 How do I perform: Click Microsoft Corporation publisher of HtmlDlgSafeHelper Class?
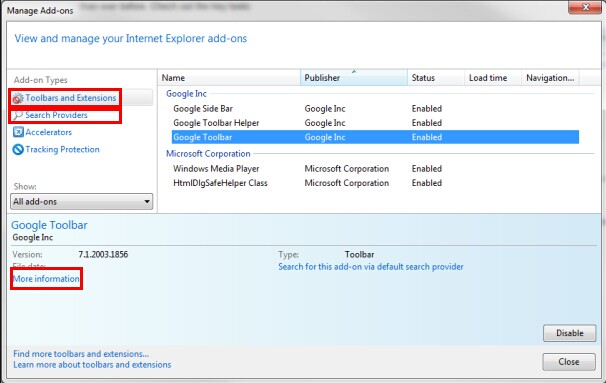coord(347,183)
